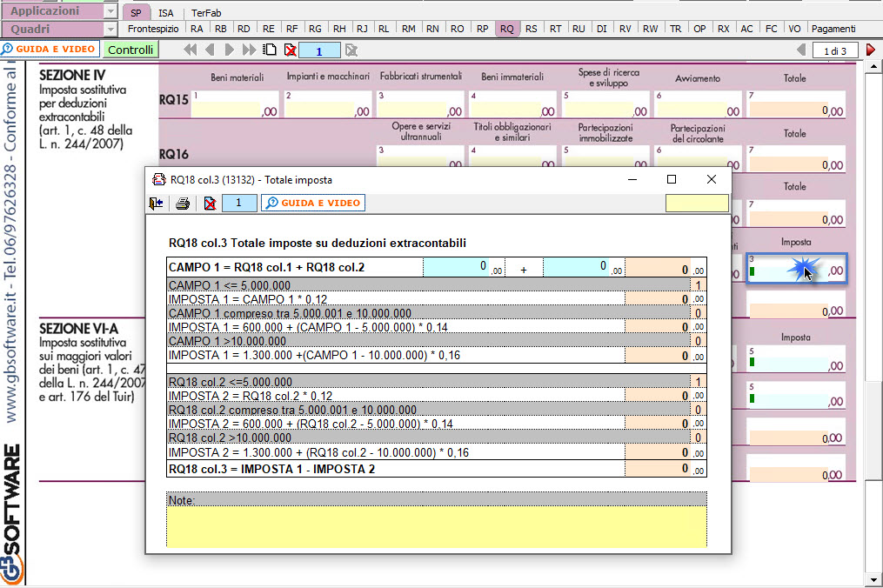Go to the next module page
This screenshot has width=883, height=588.
point(229,50)
